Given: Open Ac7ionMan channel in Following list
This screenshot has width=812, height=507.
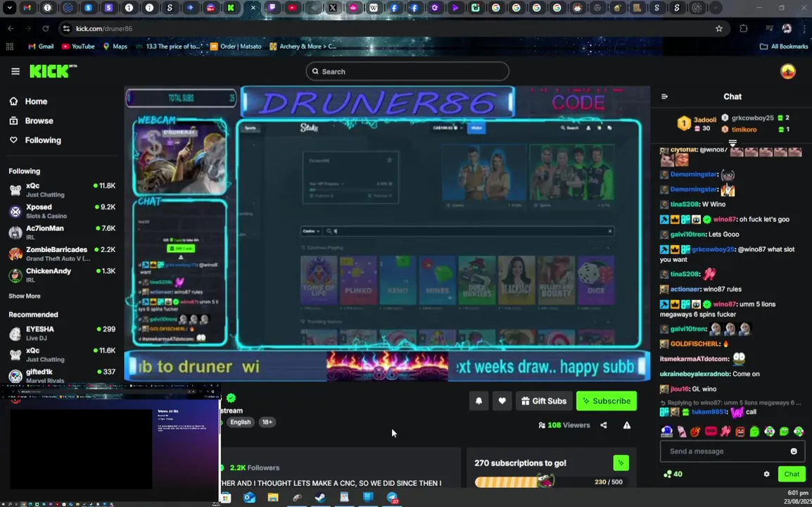Looking at the screenshot, I should pyautogui.click(x=62, y=232).
